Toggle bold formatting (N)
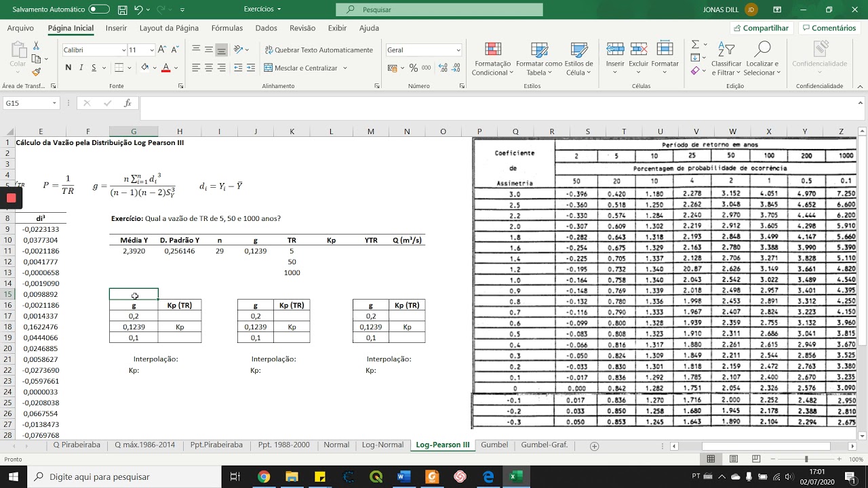 pos(68,68)
